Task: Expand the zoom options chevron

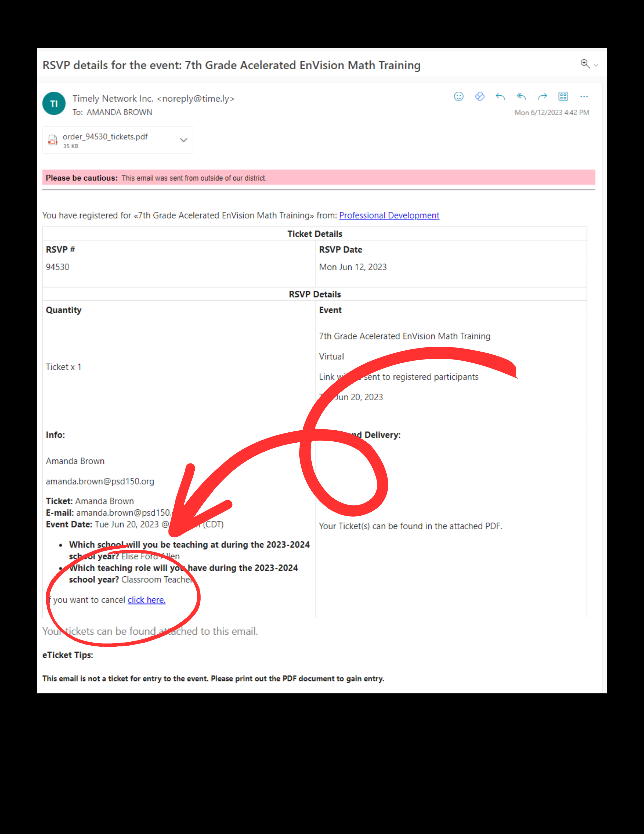Action: coord(596,65)
